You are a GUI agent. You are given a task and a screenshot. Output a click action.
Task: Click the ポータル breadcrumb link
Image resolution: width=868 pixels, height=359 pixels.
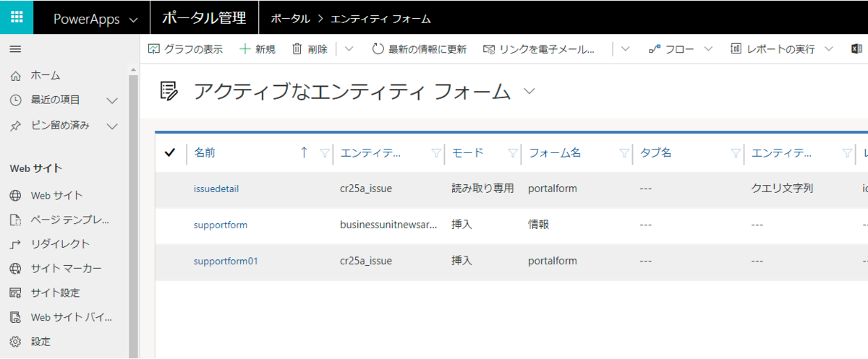pos(291,18)
